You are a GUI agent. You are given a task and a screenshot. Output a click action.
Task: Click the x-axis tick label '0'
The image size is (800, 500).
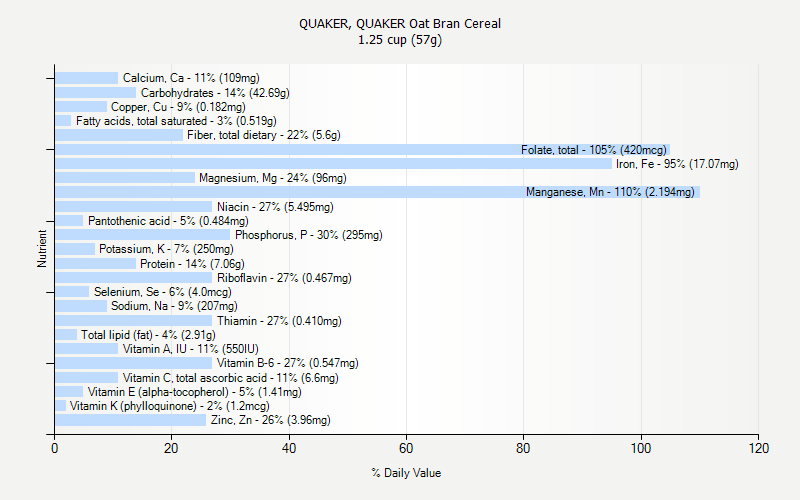tap(54, 448)
